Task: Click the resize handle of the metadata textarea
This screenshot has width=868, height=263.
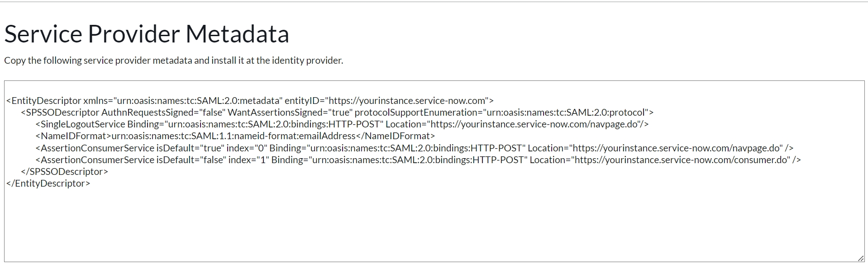Action: click(860, 258)
